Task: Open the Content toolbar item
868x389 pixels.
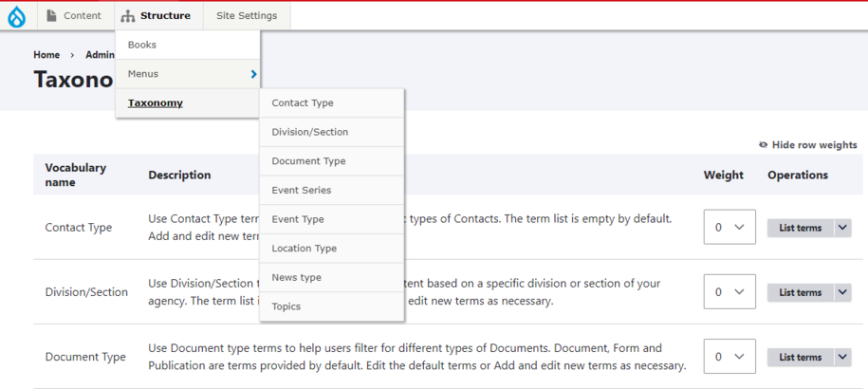Action: coord(74,16)
